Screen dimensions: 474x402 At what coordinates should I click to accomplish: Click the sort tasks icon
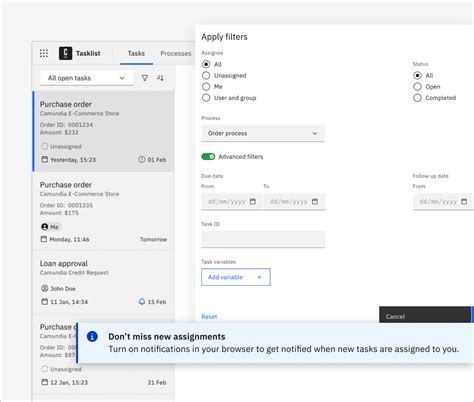pos(160,78)
